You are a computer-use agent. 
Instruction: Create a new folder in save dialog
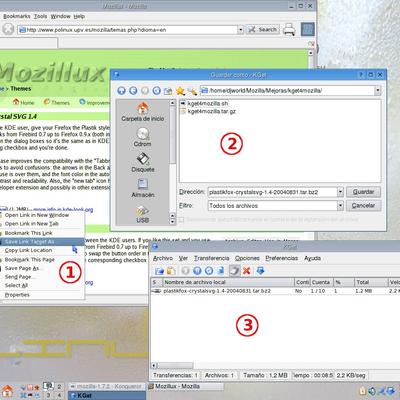[168, 91]
